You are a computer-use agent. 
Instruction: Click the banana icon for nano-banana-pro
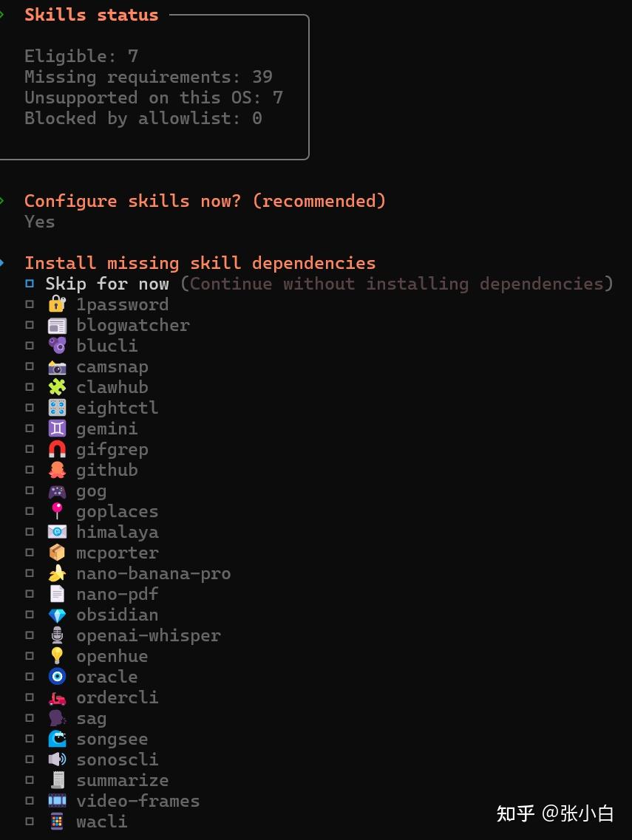coord(57,573)
